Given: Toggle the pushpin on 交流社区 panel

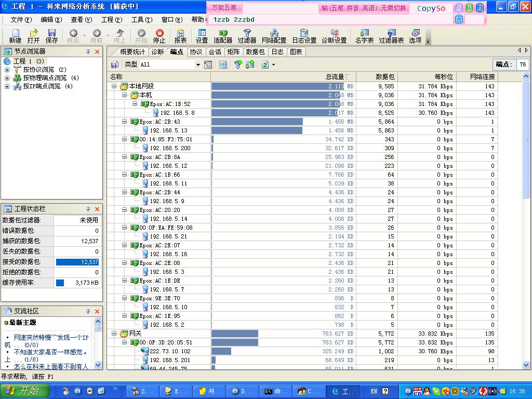Looking at the screenshot, I should (x=88, y=311).
